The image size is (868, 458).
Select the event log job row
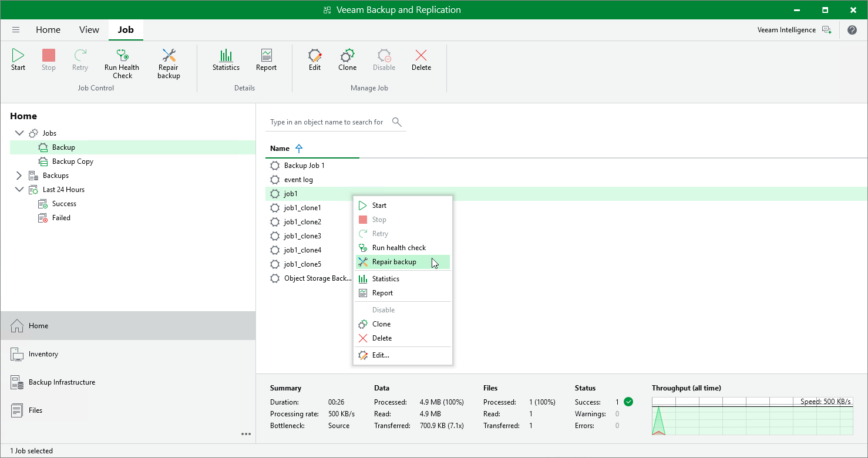tap(566, 180)
